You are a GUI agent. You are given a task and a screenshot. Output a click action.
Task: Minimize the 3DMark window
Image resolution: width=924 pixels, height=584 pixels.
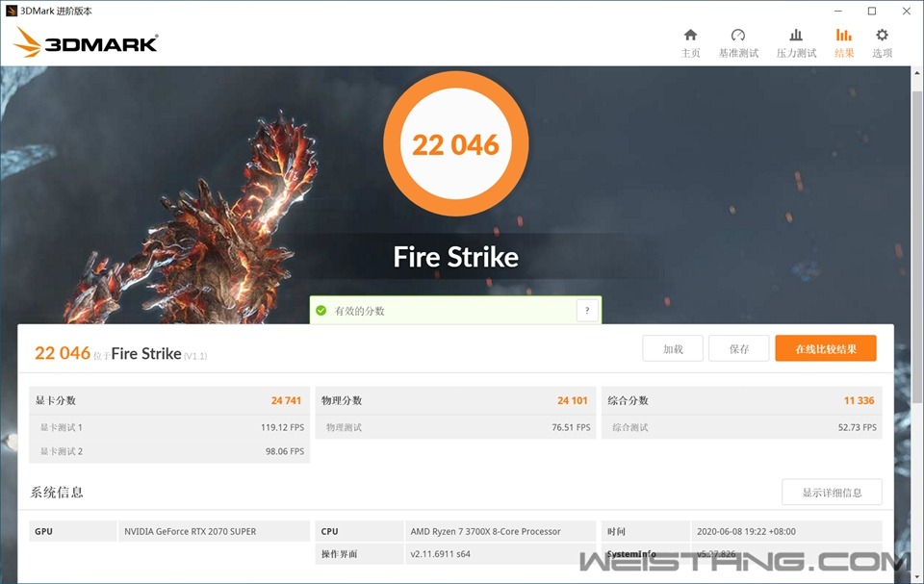[837, 11]
